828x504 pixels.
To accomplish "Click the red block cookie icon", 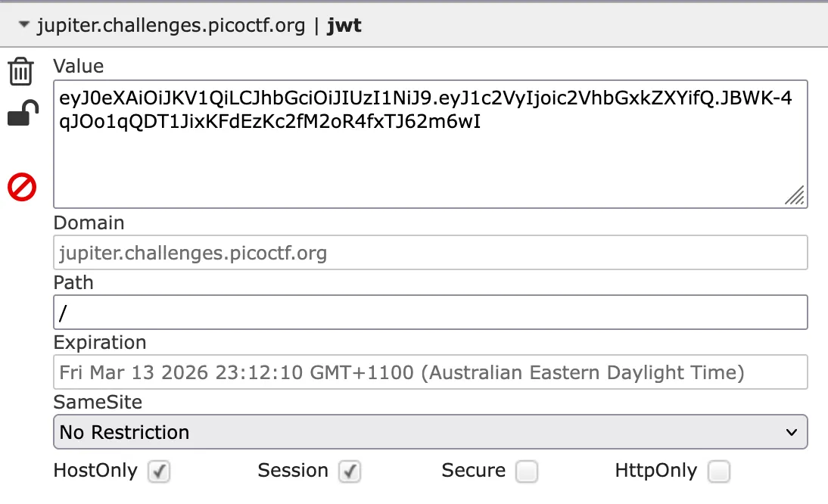I will [22, 186].
